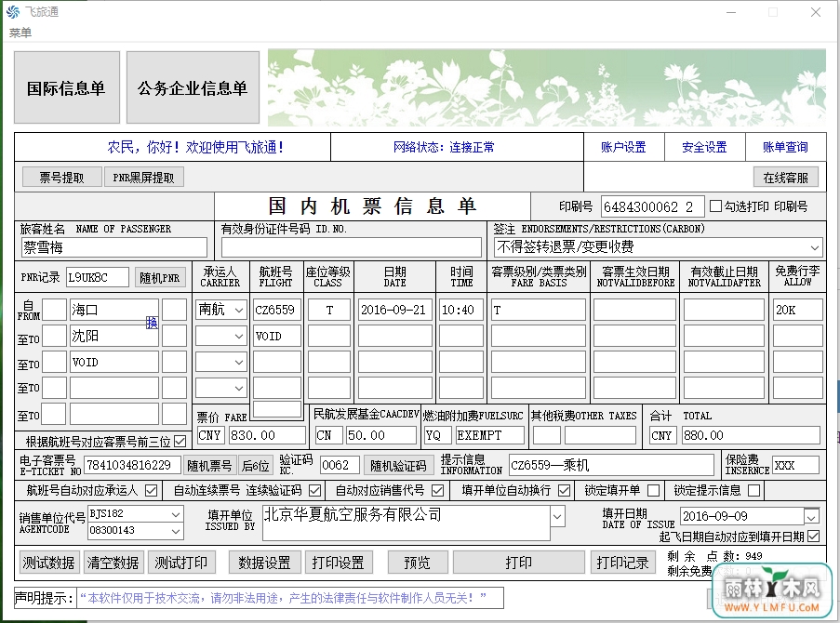Open 打印设置 settings
This screenshot has width=840, height=623.
tap(338, 563)
